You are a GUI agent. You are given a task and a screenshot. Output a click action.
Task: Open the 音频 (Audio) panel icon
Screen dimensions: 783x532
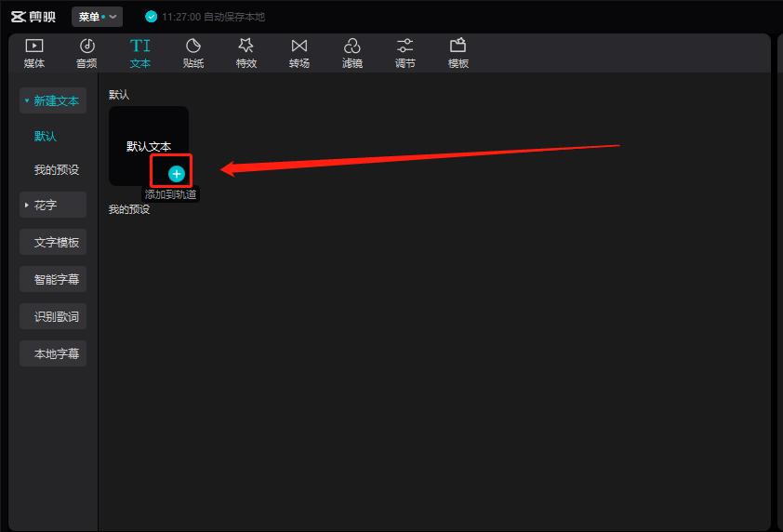86,46
